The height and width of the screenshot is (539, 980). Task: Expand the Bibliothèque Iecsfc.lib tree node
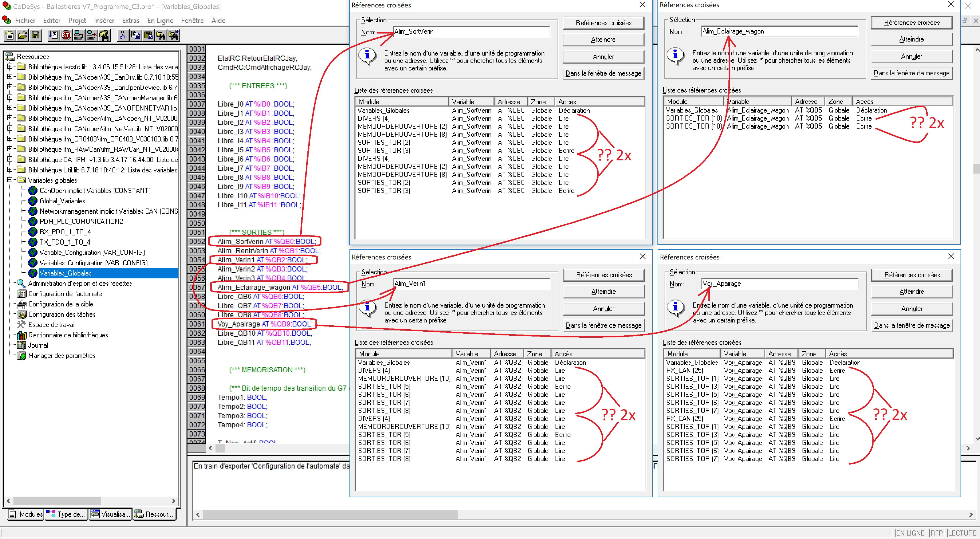10,67
